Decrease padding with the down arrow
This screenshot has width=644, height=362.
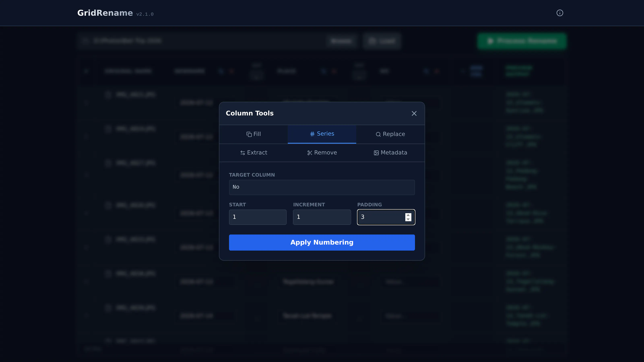click(408, 219)
